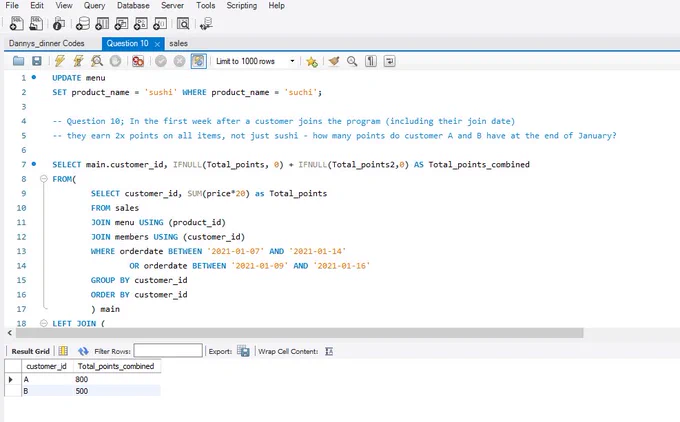Select the cell with value 500
Screen dimensions: 680x422
click(117, 391)
